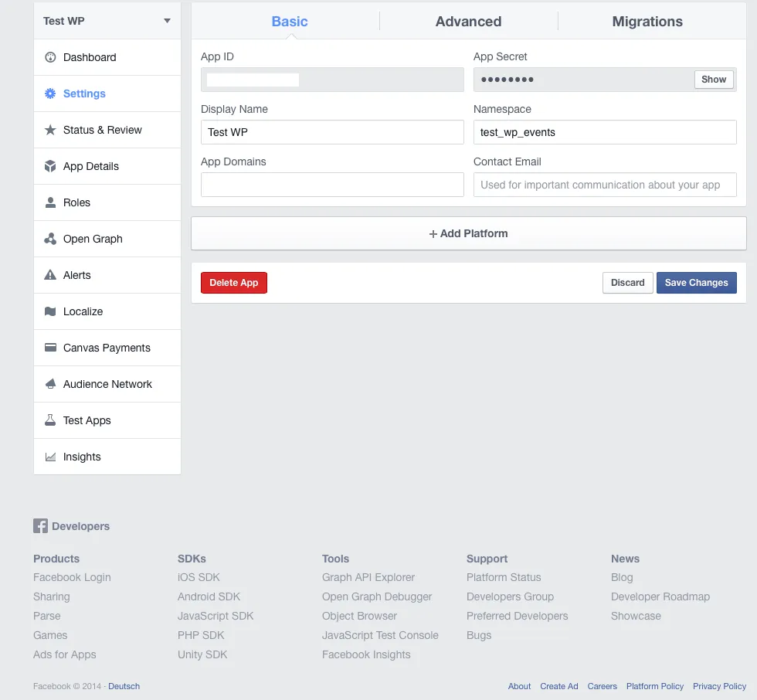Open Status & Review section
Viewport: 757px width, 700px height.
pyautogui.click(x=107, y=130)
